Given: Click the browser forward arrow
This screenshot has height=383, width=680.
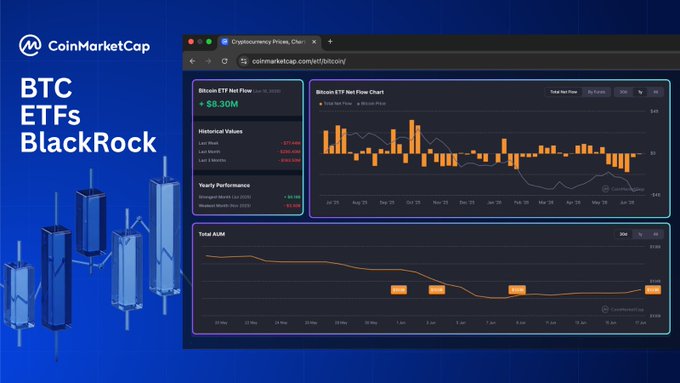Looking at the screenshot, I should [x=208, y=61].
